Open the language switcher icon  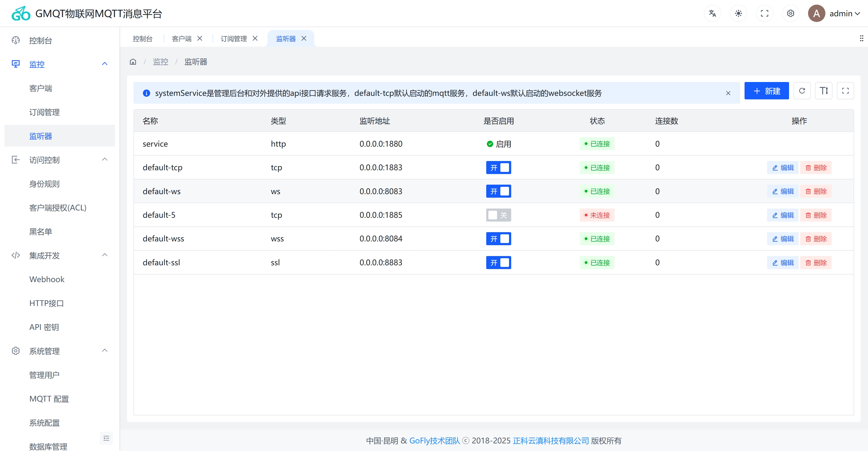712,13
